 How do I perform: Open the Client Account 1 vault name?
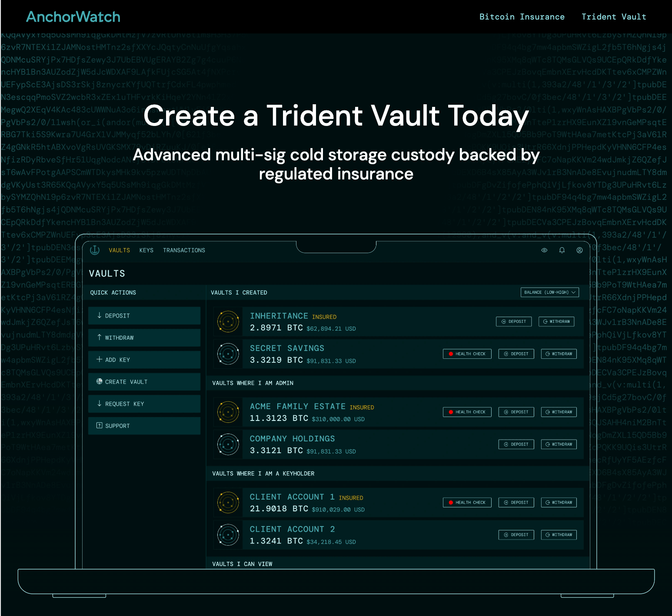coord(292,497)
